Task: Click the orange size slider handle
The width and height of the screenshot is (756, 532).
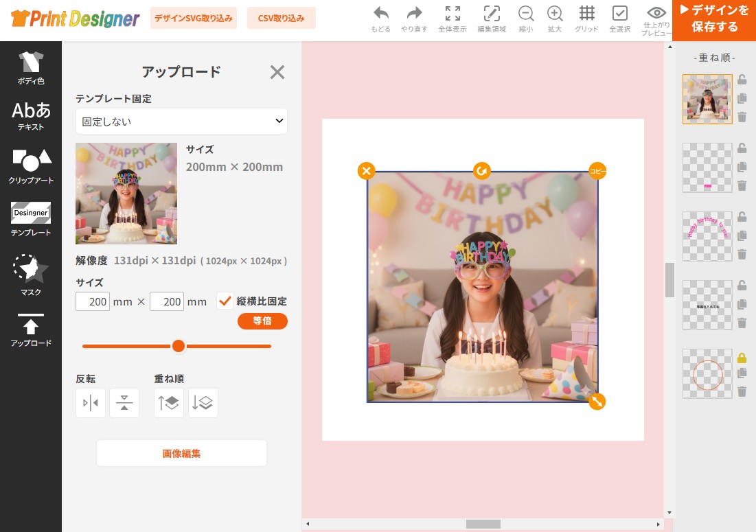Action: click(179, 346)
